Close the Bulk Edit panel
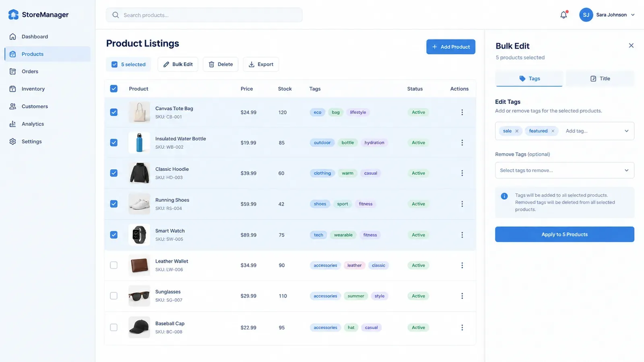 pos(631,45)
